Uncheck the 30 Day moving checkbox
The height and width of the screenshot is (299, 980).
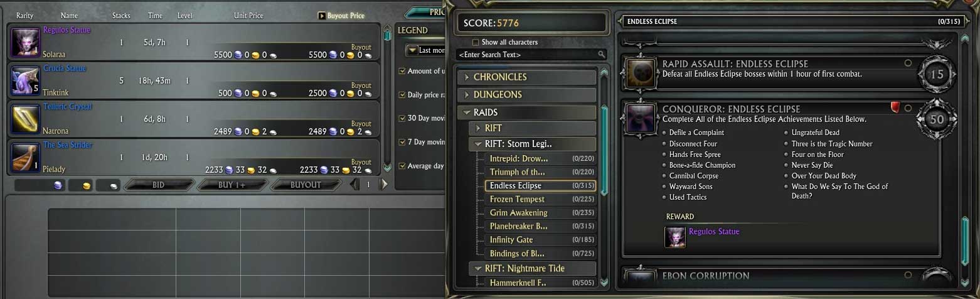pos(402,118)
